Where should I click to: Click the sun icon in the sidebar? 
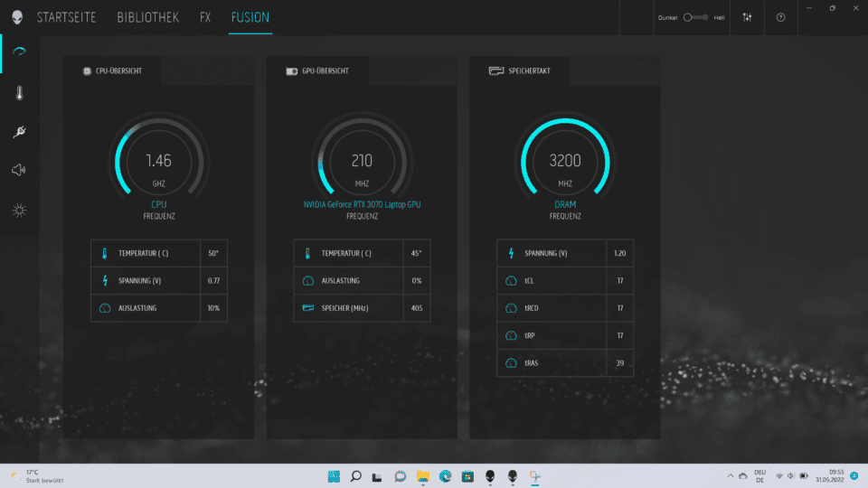click(x=19, y=211)
